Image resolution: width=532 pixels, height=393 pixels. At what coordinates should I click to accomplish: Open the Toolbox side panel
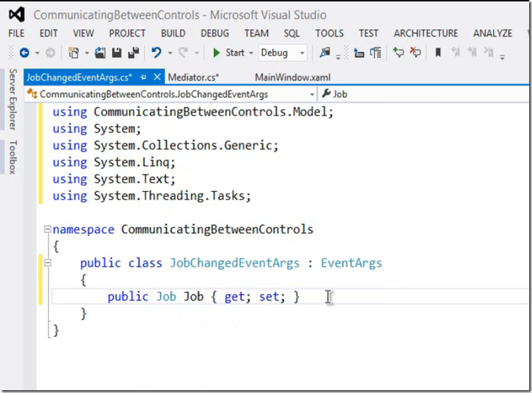coord(13,157)
